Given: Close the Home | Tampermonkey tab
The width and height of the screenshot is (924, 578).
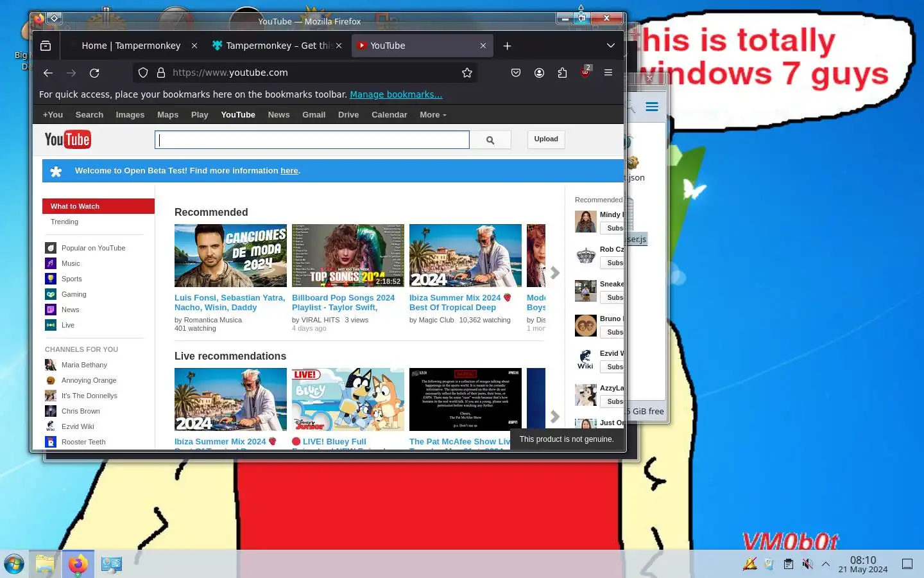Looking at the screenshot, I should click(194, 46).
